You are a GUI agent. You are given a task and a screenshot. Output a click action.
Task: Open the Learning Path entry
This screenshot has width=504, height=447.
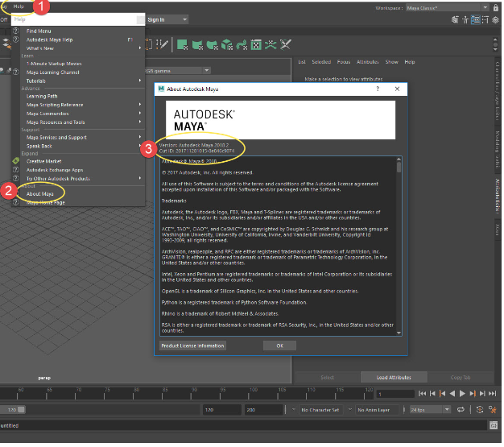pos(42,96)
